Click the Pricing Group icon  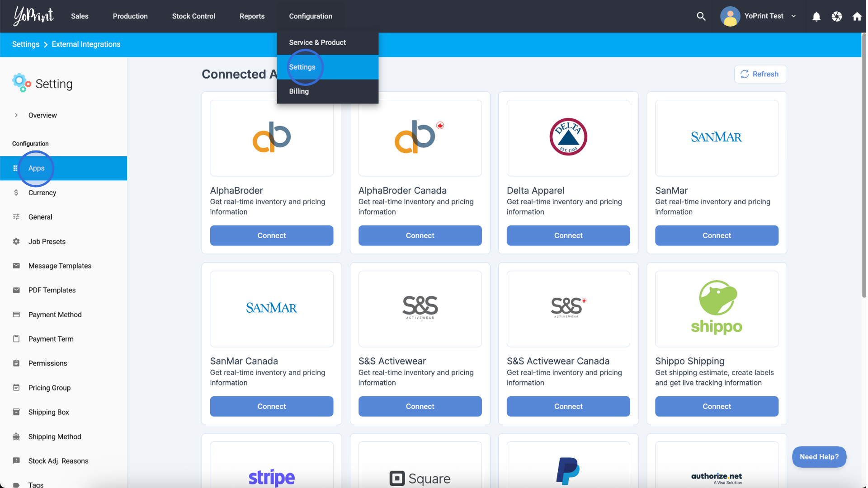click(x=16, y=388)
